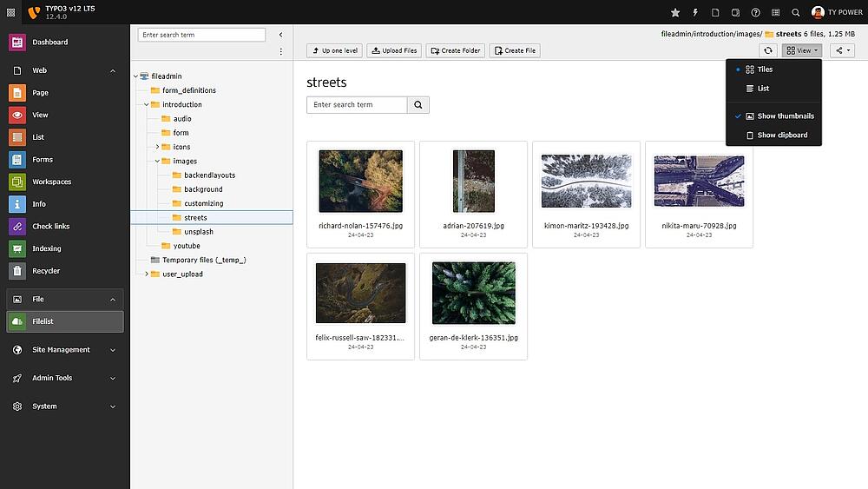Image resolution: width=868 pixels, height=489 pixels.
Task: Open the help question mark icon
Action: pos(755,12)
